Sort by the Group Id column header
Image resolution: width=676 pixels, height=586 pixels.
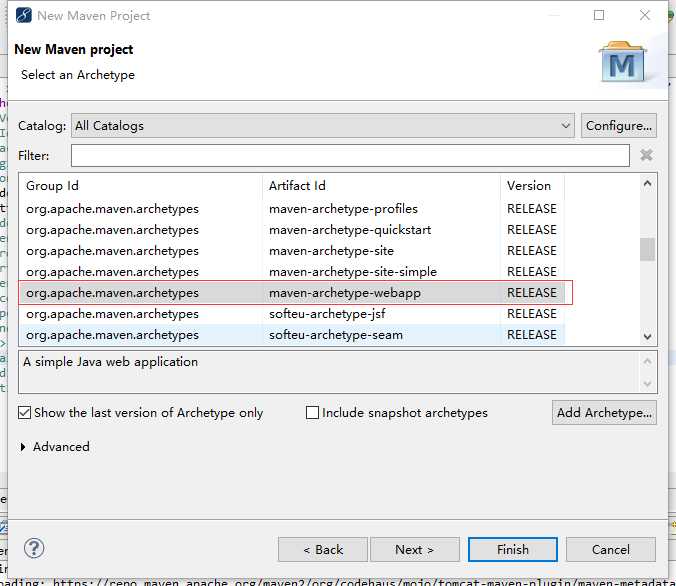coord(141,186)
